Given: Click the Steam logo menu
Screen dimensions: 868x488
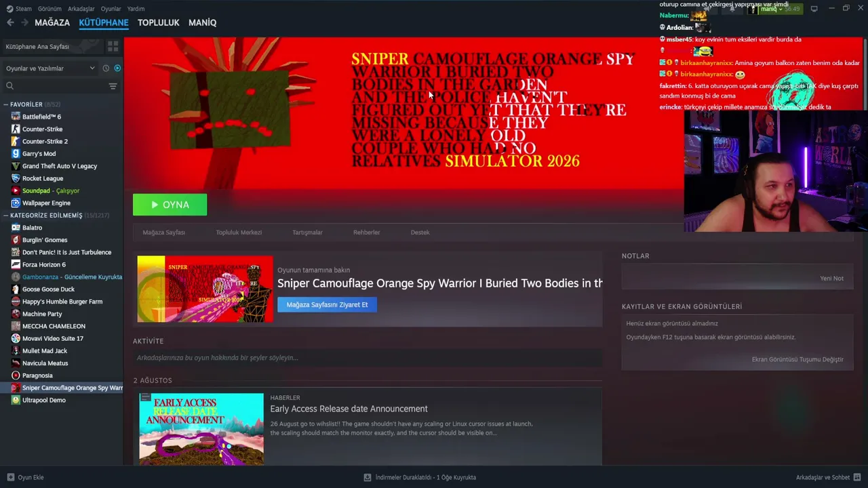Looking at the screenshot, I should click(20, 9).
